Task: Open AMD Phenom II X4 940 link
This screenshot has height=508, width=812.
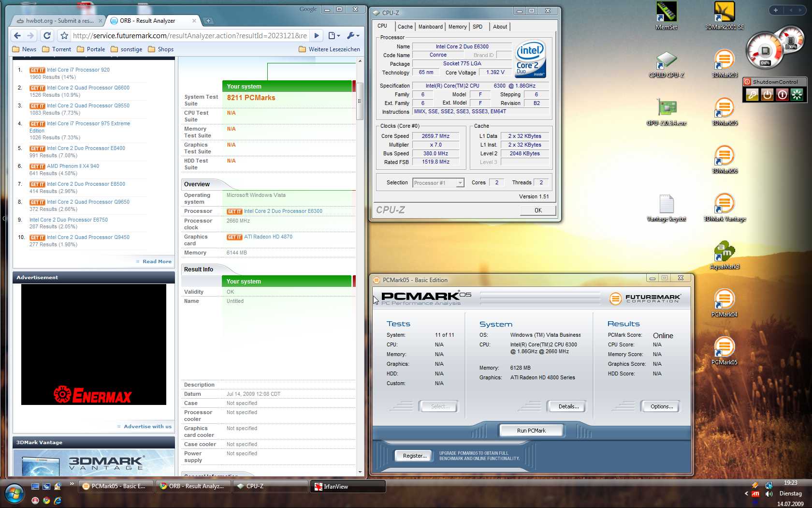Action: [72, 166]
